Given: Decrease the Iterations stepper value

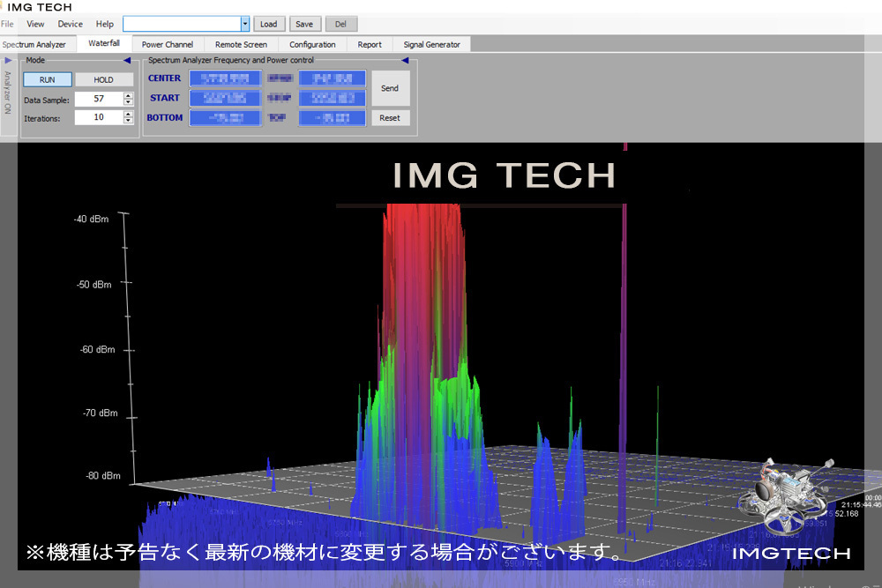Looking at the screenshot, I should pyautogui.click(x=128, y=120).
